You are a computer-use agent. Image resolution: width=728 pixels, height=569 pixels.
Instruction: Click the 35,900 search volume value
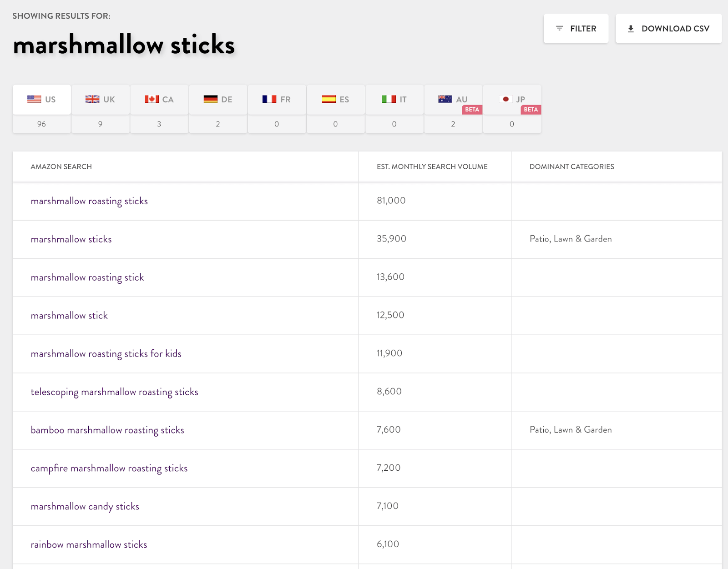pos(391,239)
